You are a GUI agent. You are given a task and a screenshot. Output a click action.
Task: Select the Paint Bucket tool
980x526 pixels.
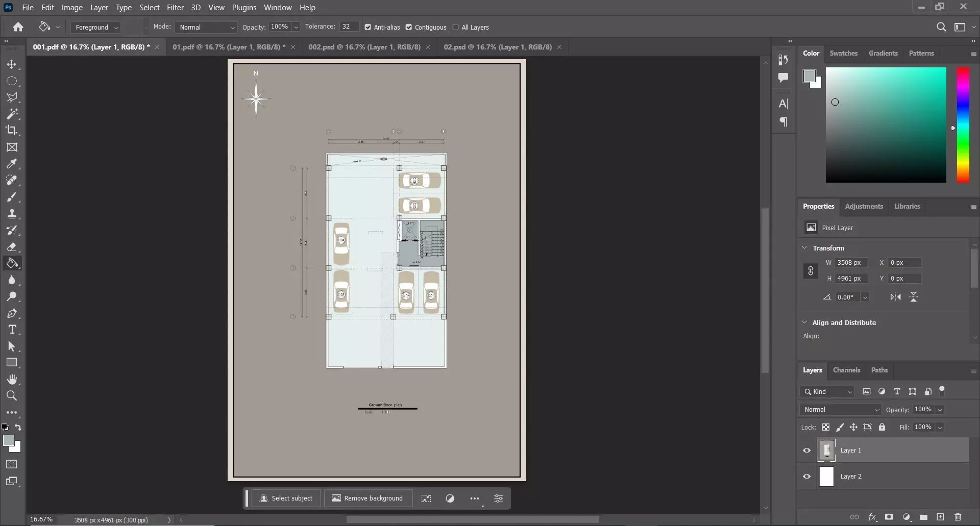click(12, 263)
